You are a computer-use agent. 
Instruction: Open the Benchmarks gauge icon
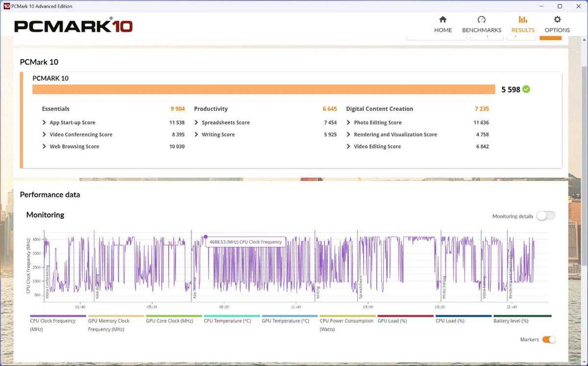coord(481,20)
